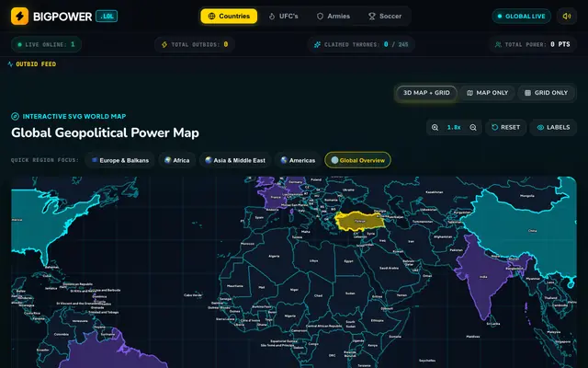Click the LIVE ONLINE: 1 counter

pos(46,44)
